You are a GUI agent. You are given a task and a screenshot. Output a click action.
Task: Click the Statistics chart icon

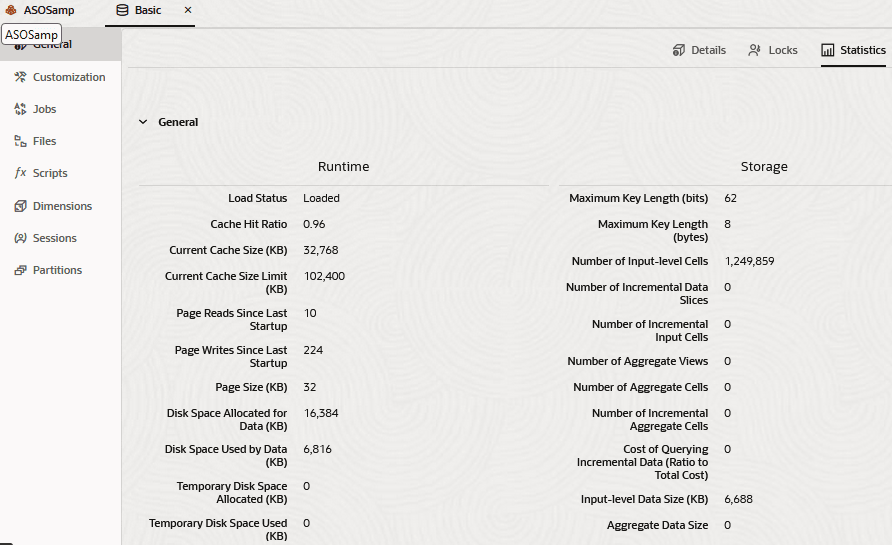pyautogui.click(x=828, y=50)
